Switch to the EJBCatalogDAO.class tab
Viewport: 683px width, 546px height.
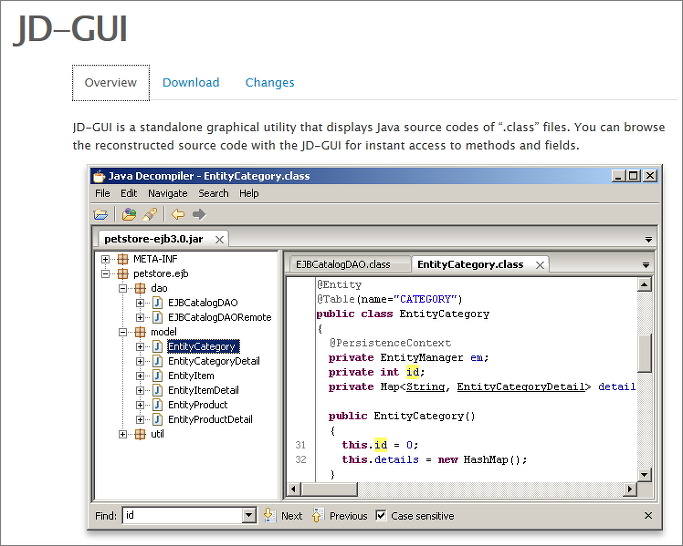pyautogui.click(x=348, y=265)
